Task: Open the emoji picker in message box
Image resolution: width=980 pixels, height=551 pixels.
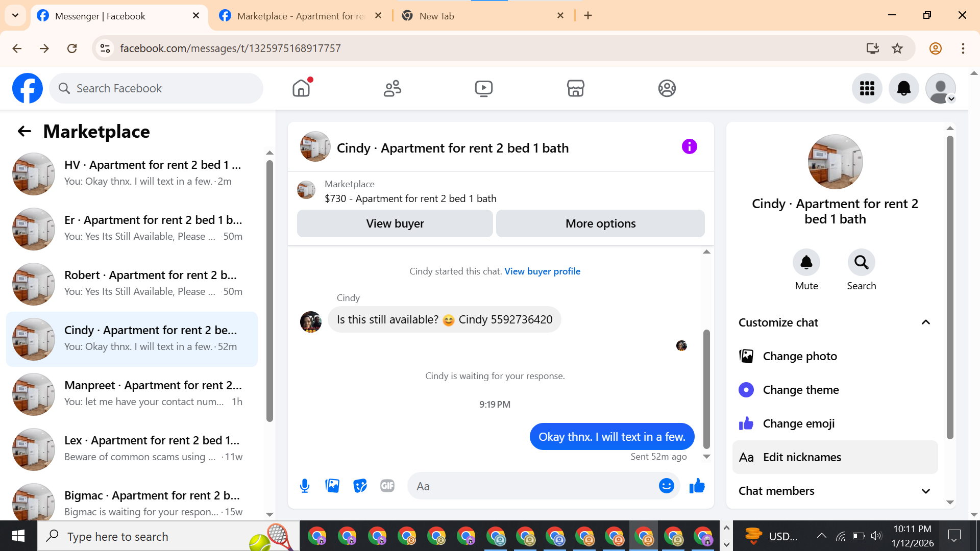Action: (666, 486)
